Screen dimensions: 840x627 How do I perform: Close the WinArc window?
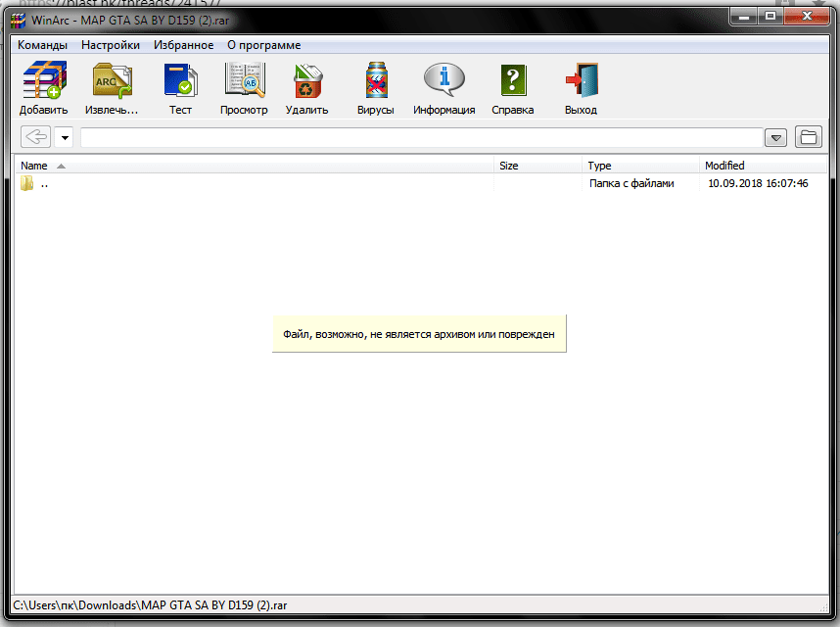tap(807, 16)
